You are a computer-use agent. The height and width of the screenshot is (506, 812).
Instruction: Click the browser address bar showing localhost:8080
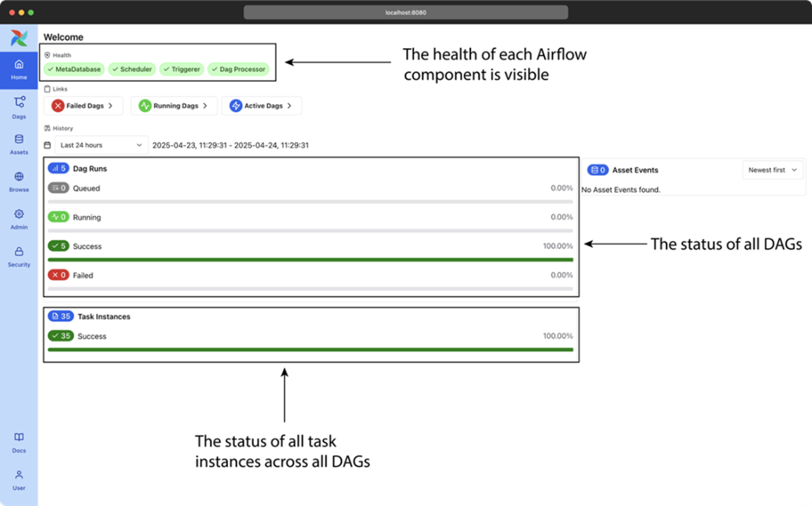[406, 13]
